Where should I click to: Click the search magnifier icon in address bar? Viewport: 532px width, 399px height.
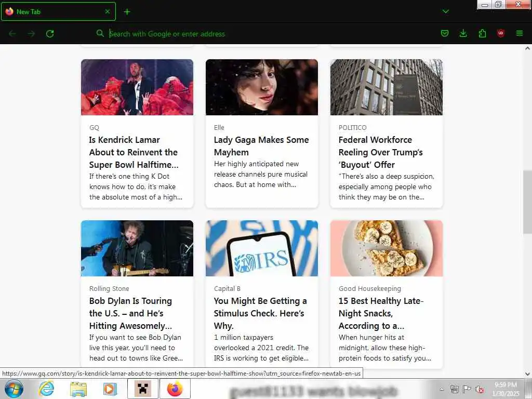pos(100,33)
